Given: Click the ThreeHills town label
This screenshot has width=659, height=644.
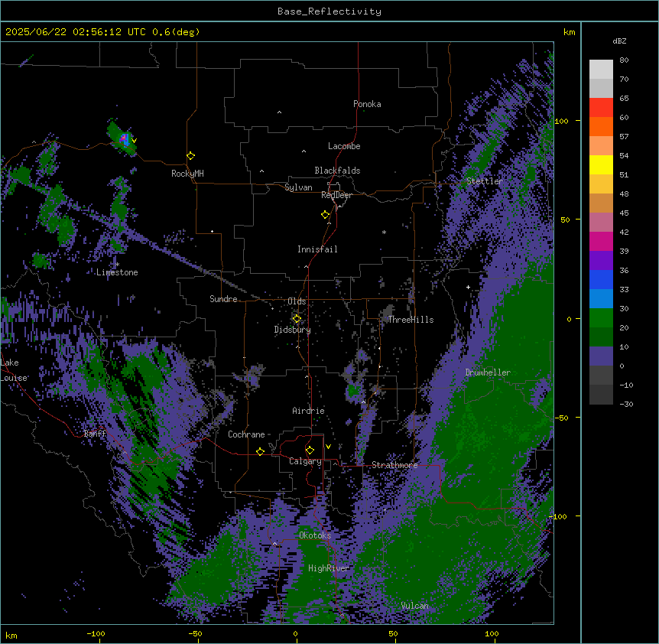Looking at the screenshot, I should coord(411,320).
